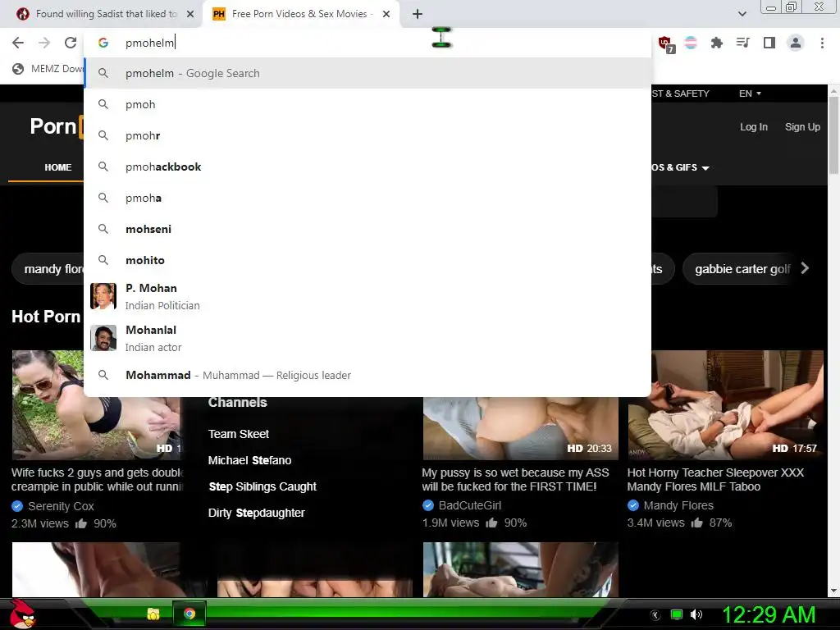Open the MEMZ Download bookmark

48,69
